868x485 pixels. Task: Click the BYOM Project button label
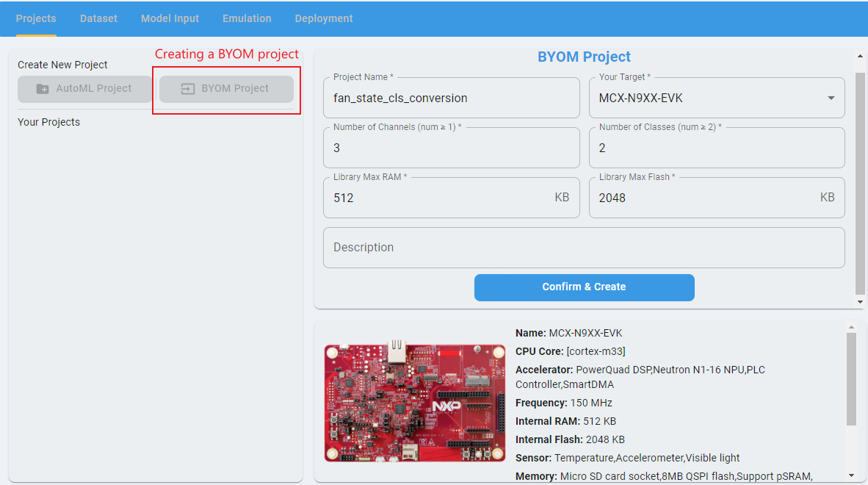(x=235, y=89)
